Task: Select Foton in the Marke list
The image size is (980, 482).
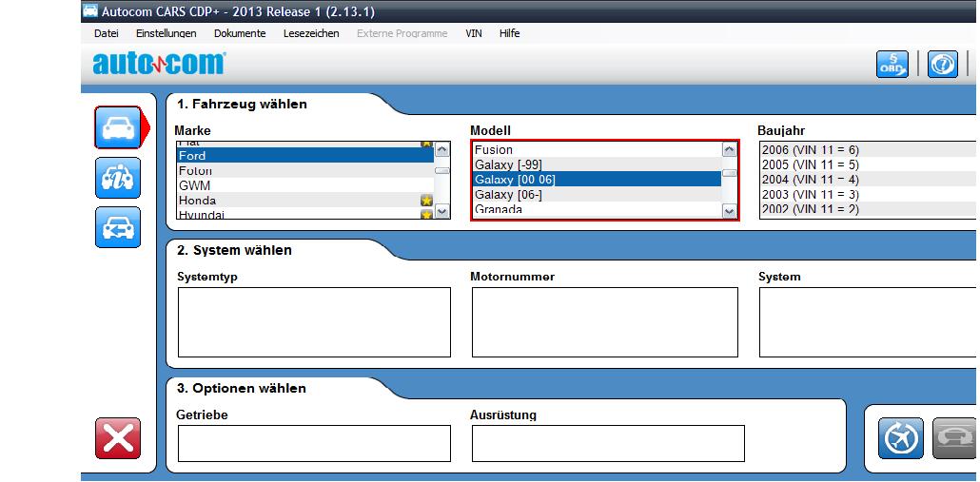Action: tap(305, 170)
